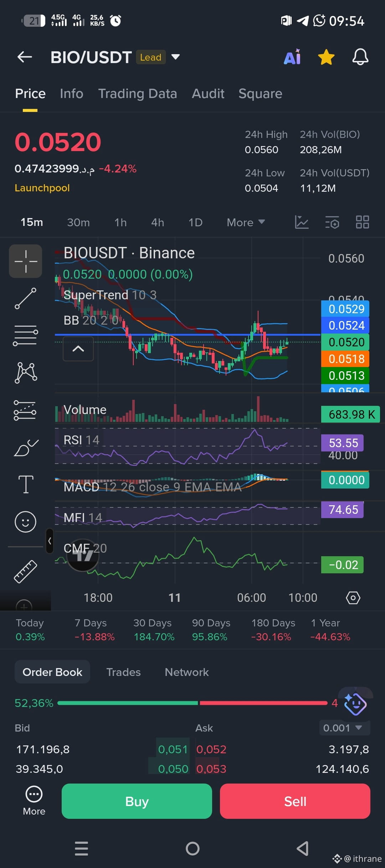Switch to the Info tab

pos(72,94)
